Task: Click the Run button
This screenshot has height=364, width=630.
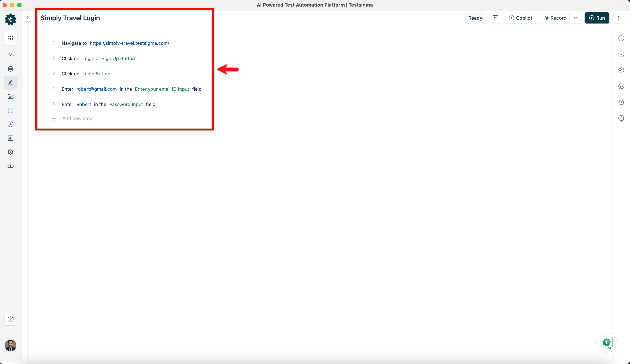Action: point(597,18)
